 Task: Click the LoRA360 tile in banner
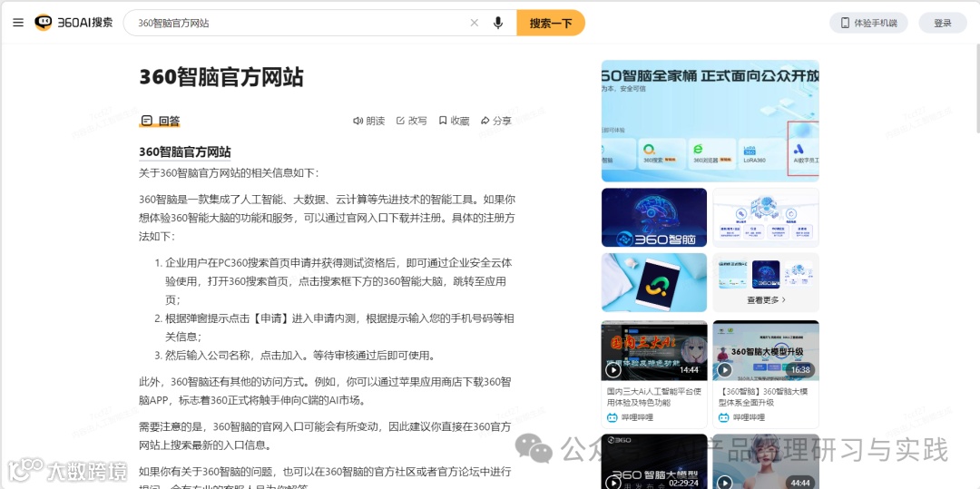click(x=760, y=153)
